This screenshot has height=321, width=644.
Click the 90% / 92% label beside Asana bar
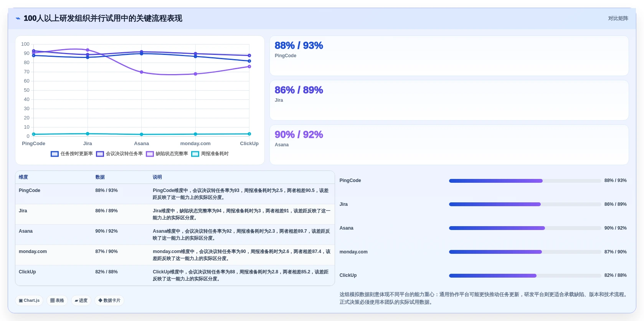coord(615,228)
